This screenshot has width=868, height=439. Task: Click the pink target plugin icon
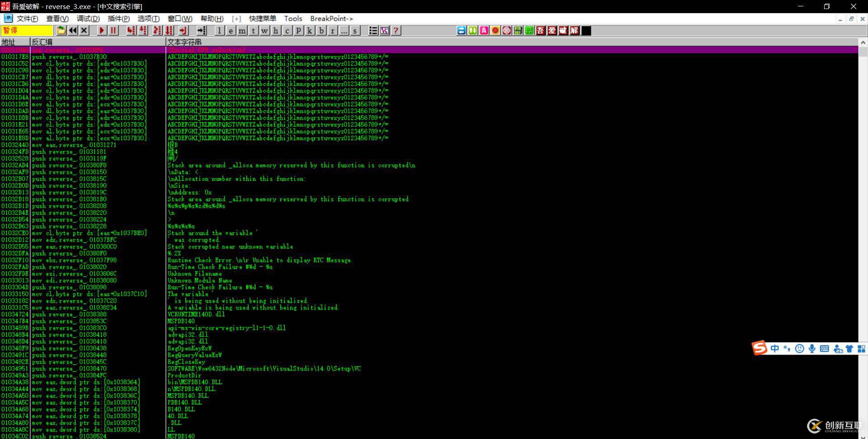click(506, 30)
